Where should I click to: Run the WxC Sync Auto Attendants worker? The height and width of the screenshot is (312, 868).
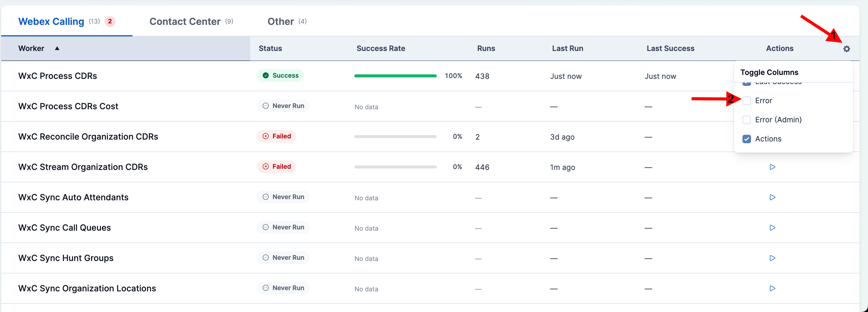coord(772,197)
